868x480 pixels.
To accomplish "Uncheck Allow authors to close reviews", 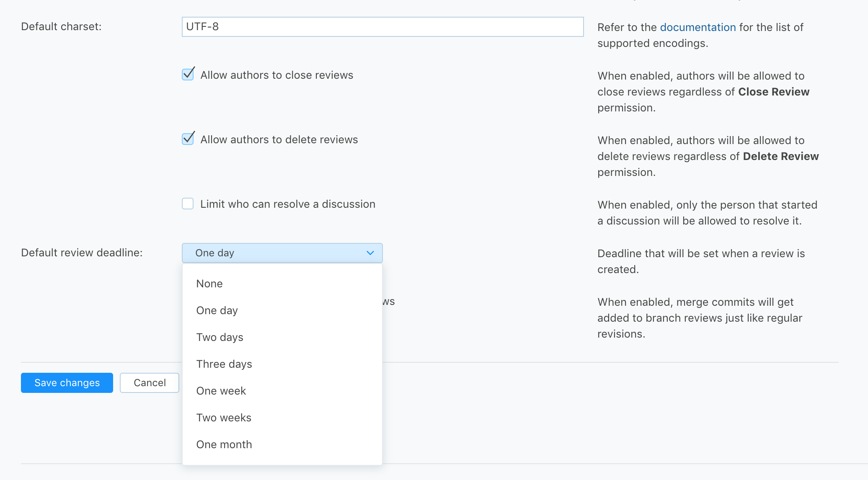I will tap(188, 75).
